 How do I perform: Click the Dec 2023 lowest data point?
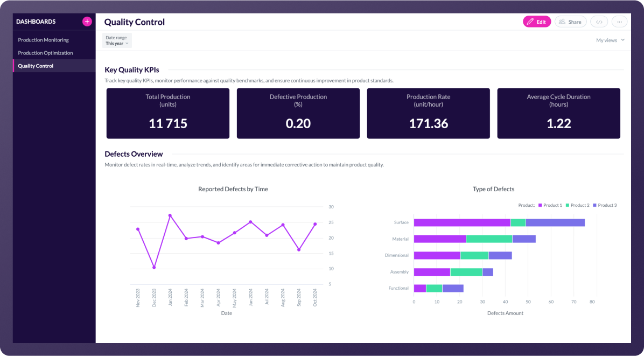(x=154, y=267)
